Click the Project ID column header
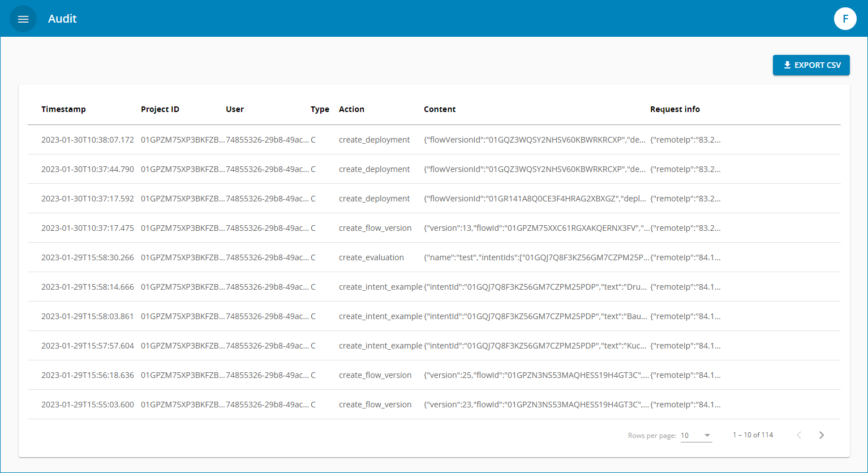Image resolution: width=868 pixels, height=473 pixels. (x=160, y=109)
